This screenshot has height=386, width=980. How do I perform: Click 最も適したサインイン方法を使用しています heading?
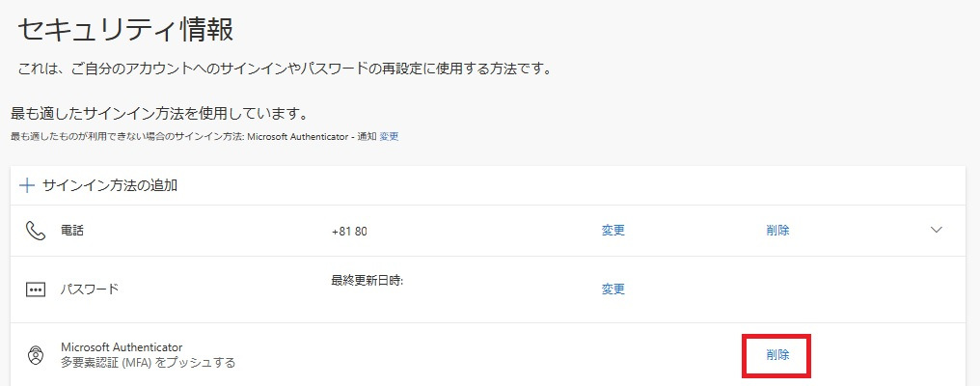[161, 115]
